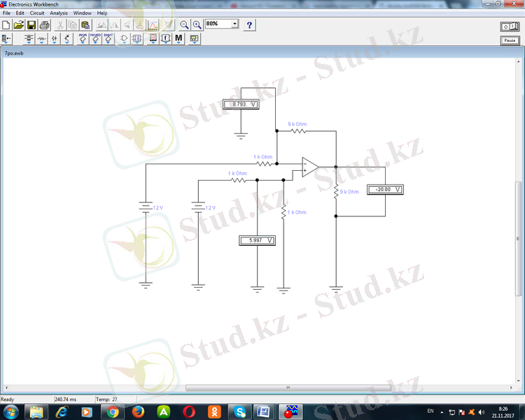Pause the running simulation
This screenshot has width=525, height=420.
click(x=510, y=41)
